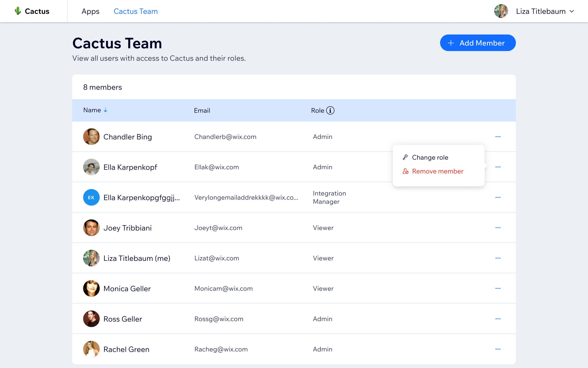
Task: Click the name Ella Karpenkopf
Action: pyautogui.click(x=130, y=167)
